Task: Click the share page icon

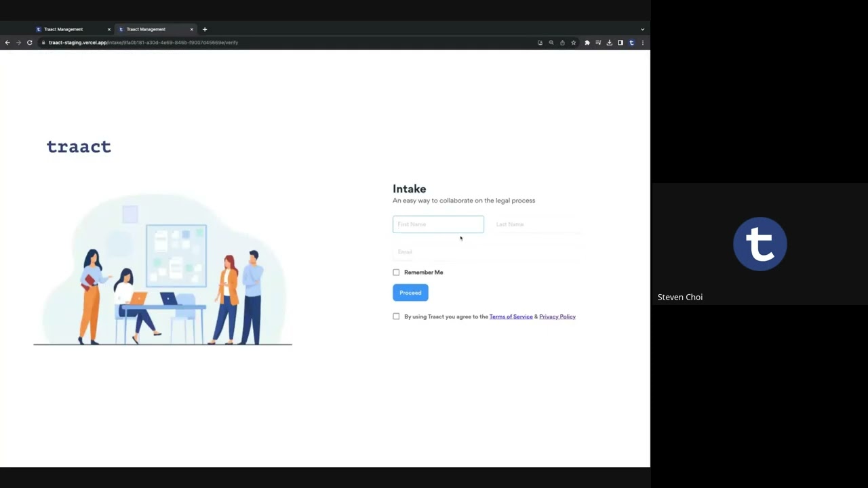Action: 562,43
